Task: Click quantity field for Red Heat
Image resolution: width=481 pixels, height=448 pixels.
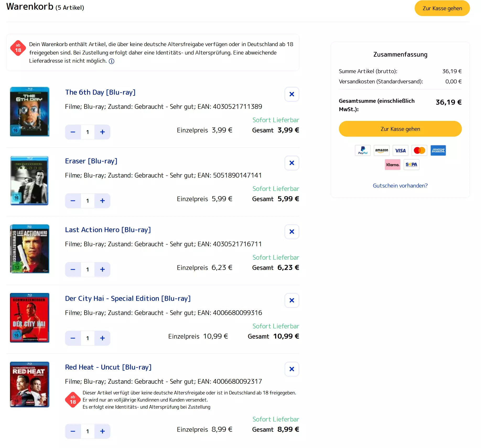Action: pyautogui.click(x=88, y=431)
